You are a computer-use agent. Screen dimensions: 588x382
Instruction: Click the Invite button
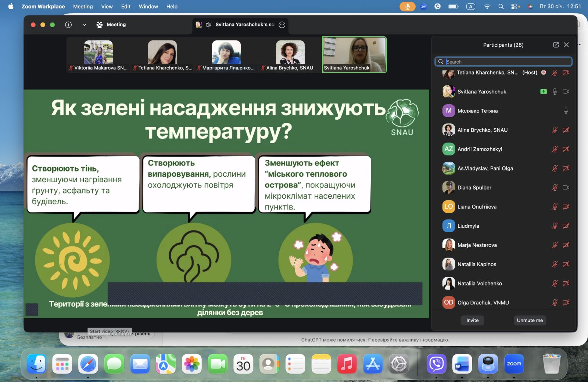[x=472, y=320]
